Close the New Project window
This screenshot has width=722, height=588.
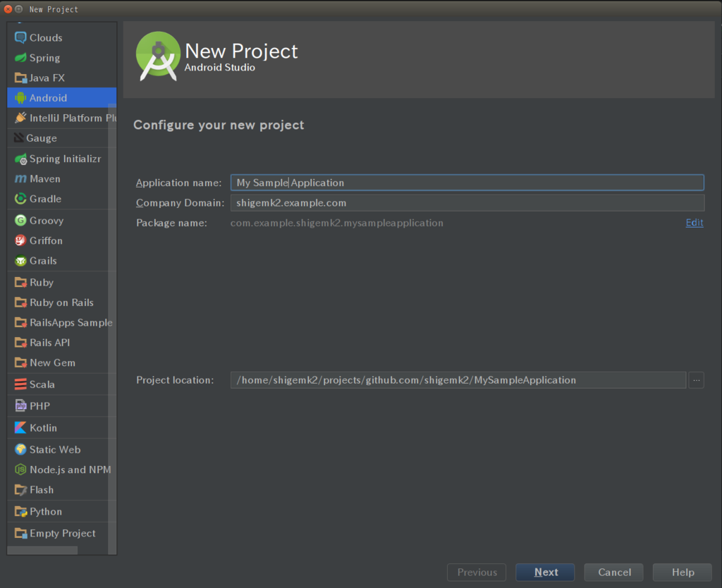pyautogui.click(x=8, y=9)
